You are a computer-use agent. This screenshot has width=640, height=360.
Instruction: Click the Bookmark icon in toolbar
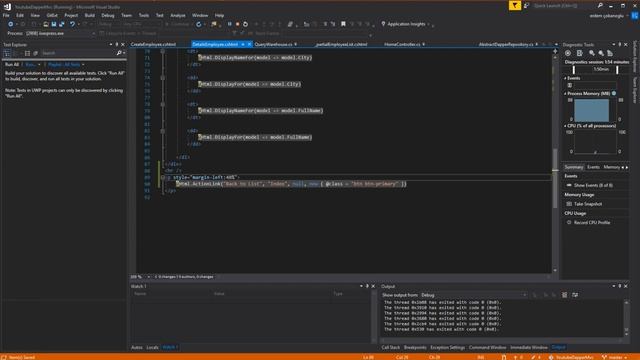click(x=343, y=24)
